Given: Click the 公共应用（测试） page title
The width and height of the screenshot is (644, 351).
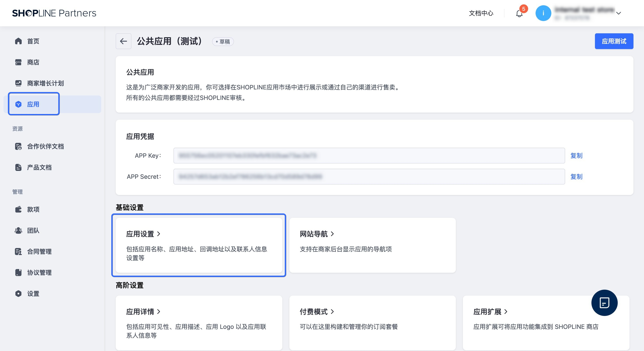Looking at the screenshot, I should (169, 41).
